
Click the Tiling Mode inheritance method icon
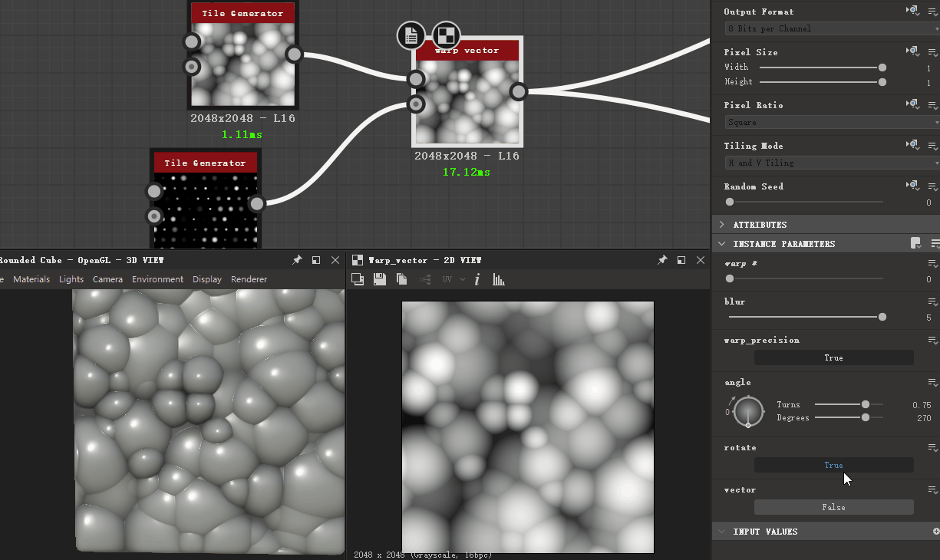pos(912,145)
